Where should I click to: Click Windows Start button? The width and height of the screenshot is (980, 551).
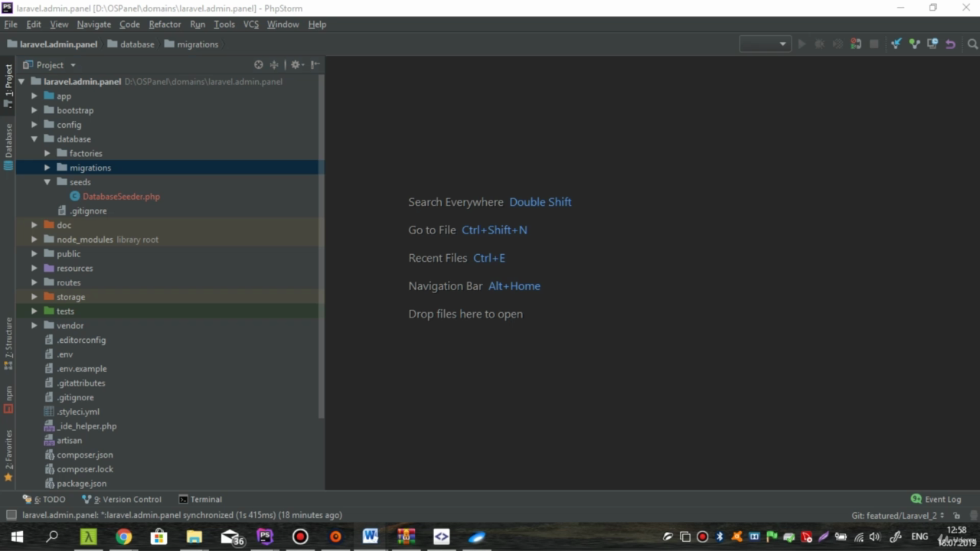coord(17,536)
